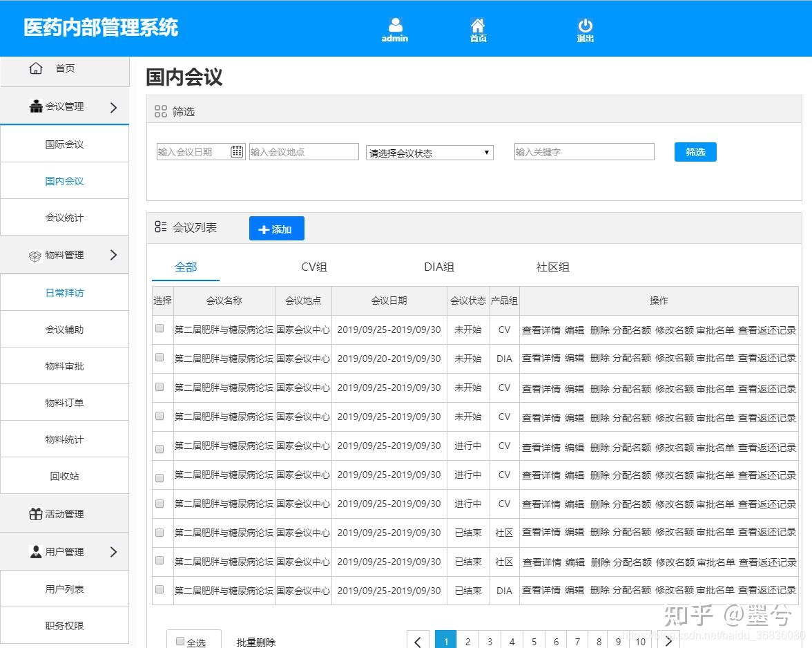
Task: Go to page 2 in pagination
Action: pos(467,641)
